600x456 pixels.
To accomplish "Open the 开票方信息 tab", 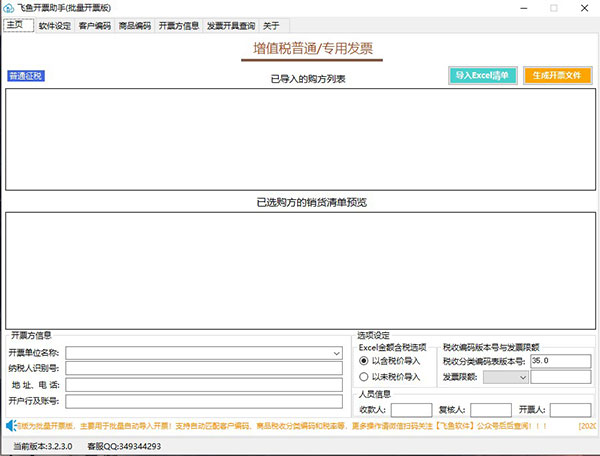I will pyautogui.click(x=179, y=26).
